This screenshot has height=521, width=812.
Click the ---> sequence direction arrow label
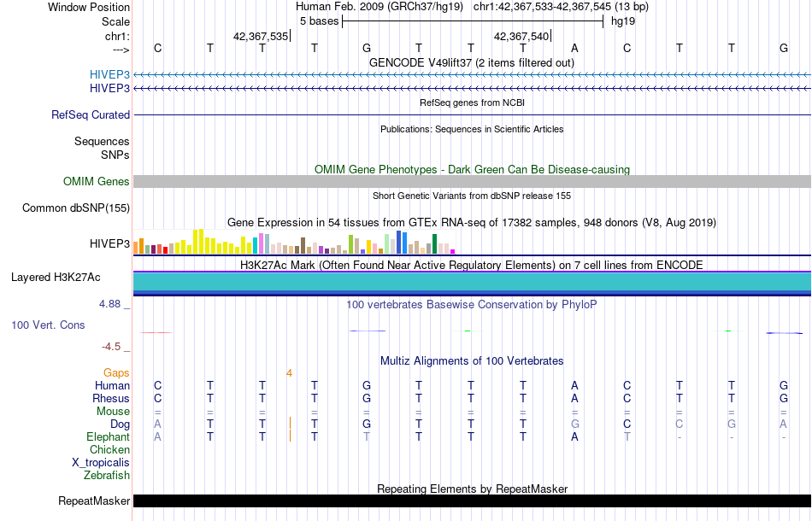click(121, 50)
